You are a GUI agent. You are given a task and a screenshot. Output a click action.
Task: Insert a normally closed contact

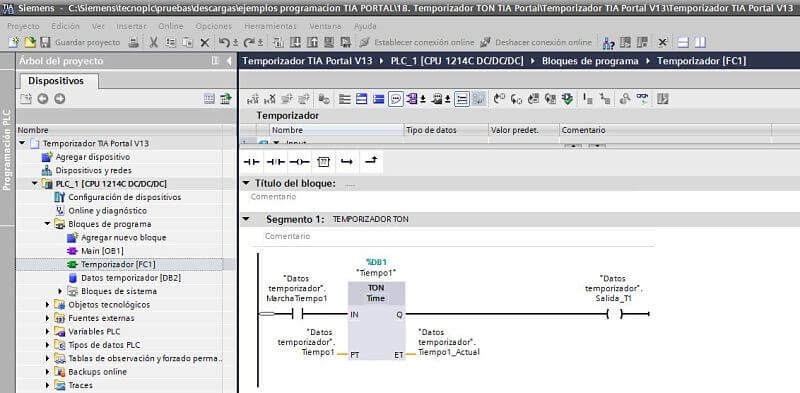[276, 162]
